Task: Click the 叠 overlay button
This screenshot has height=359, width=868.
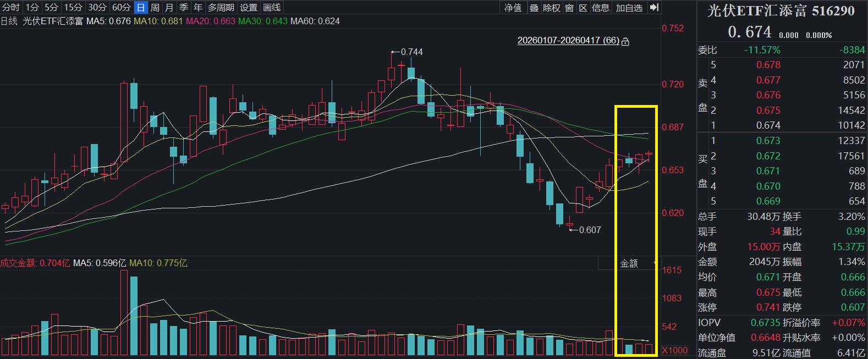Action: click(534, 8)
